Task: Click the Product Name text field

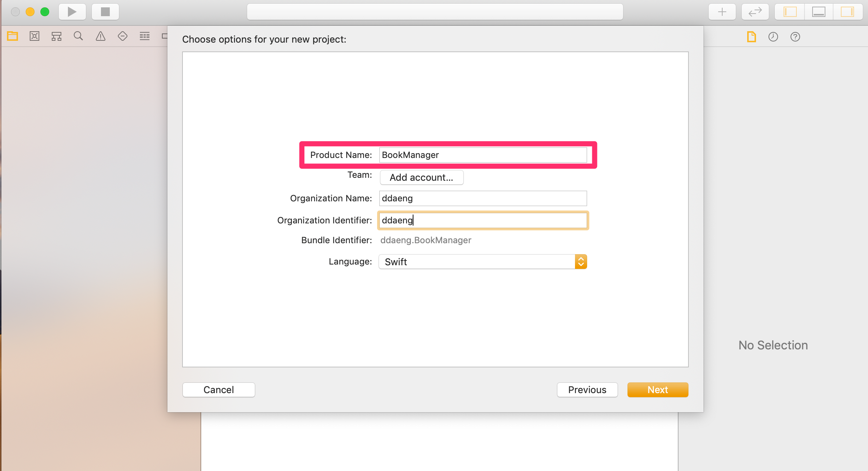Action: 482,155
